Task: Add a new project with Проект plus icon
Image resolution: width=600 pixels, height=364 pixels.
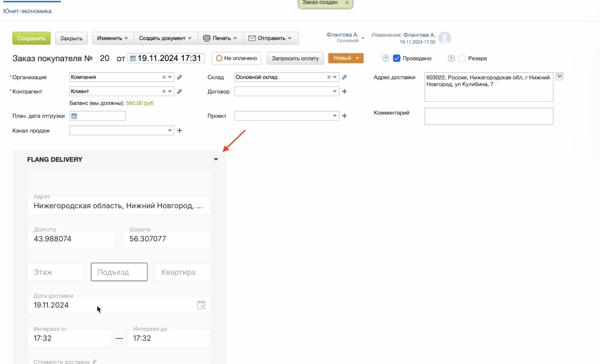Action: coord(344,116)
